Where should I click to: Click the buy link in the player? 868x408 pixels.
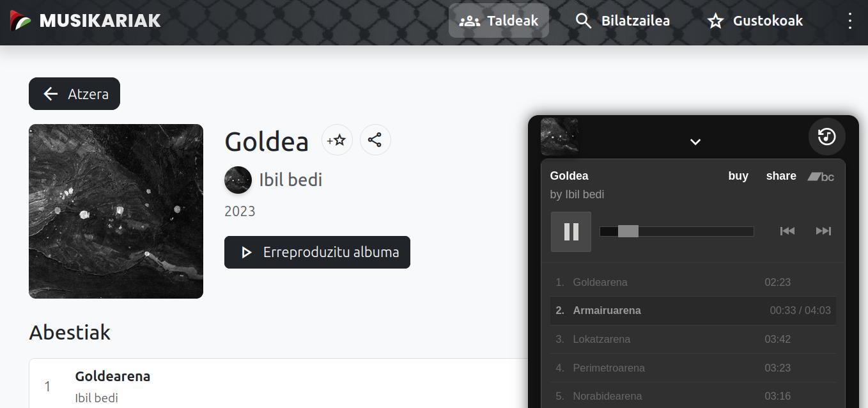click(x=738, y=176)
